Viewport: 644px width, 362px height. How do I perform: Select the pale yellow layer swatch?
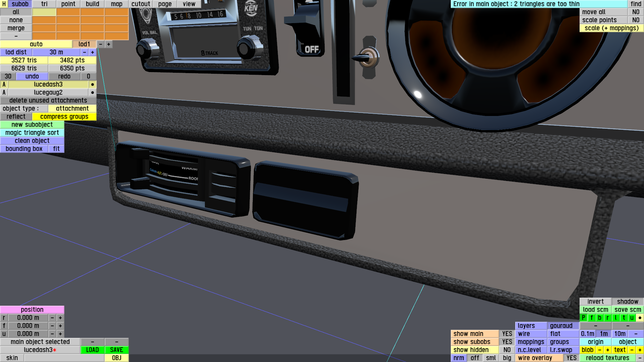pyautogui.click(x=44, y=12)
